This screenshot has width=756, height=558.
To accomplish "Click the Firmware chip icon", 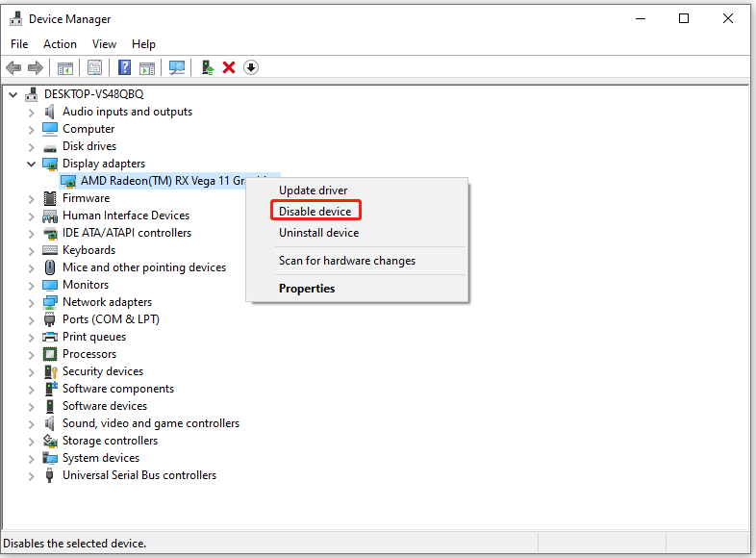I will tap(50, 198).
